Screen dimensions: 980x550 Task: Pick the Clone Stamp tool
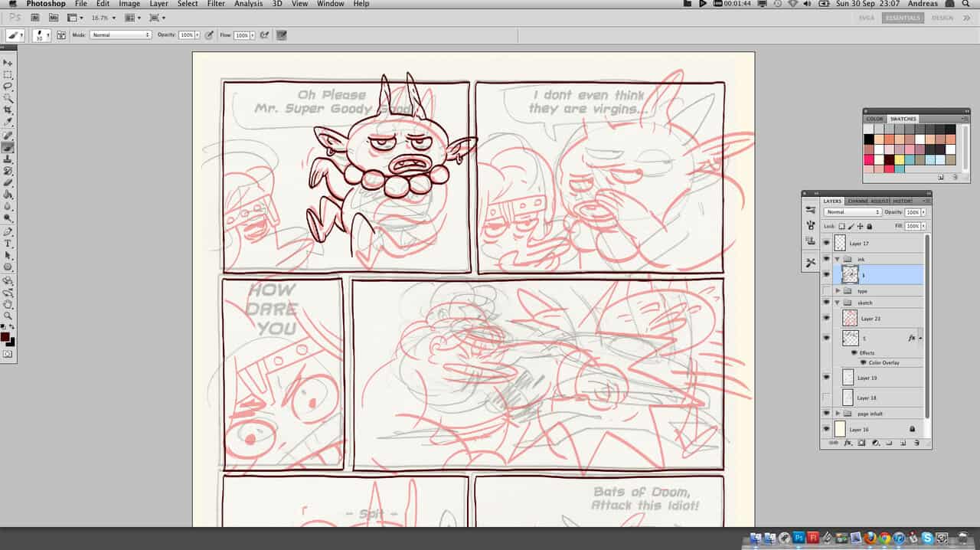coord(8,159)
